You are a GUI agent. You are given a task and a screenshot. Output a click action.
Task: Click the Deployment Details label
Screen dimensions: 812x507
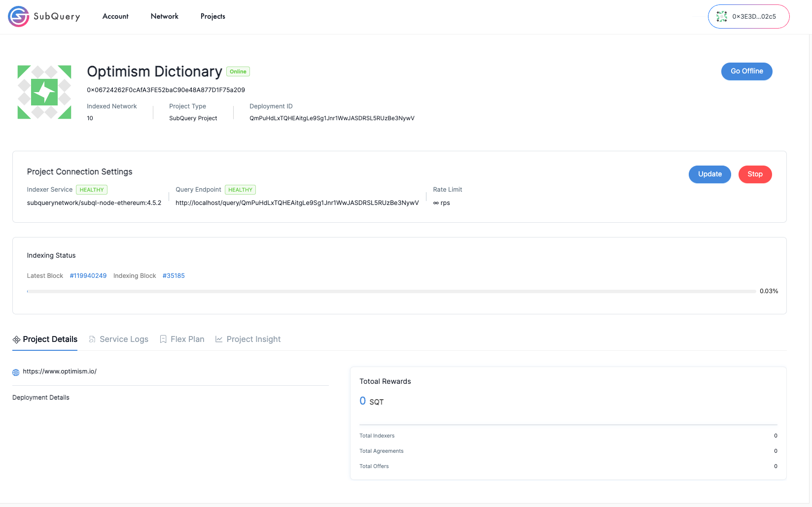(41, 398)
